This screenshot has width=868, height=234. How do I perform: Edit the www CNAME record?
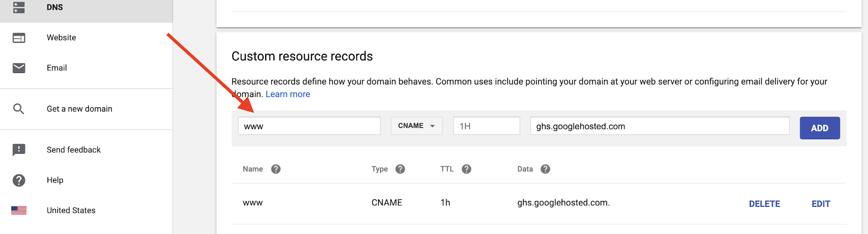click(x=821, y=204)
